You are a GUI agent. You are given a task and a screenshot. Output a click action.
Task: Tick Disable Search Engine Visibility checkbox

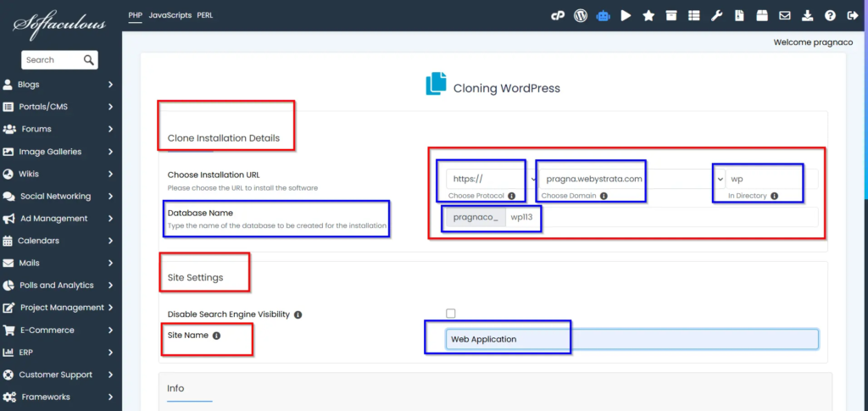[x=451, y=314]
